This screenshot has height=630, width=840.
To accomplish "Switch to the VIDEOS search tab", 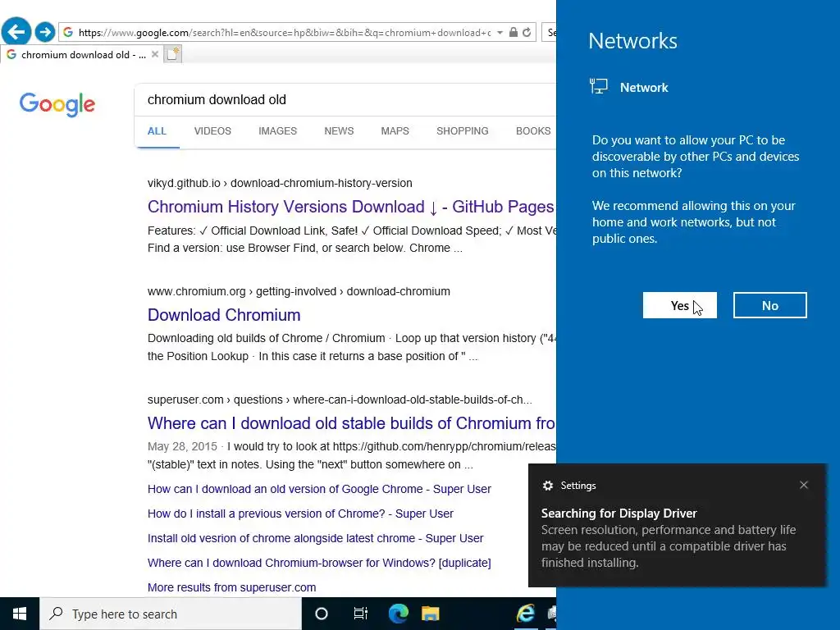I will 212,131.
